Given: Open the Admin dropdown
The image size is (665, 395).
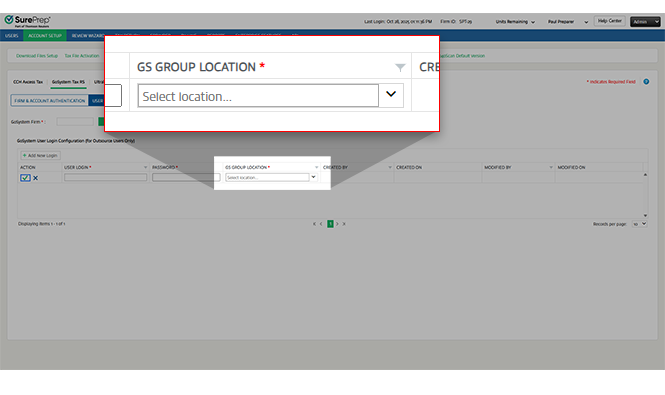Looking at the screenshot, I should tap(645, 22).
